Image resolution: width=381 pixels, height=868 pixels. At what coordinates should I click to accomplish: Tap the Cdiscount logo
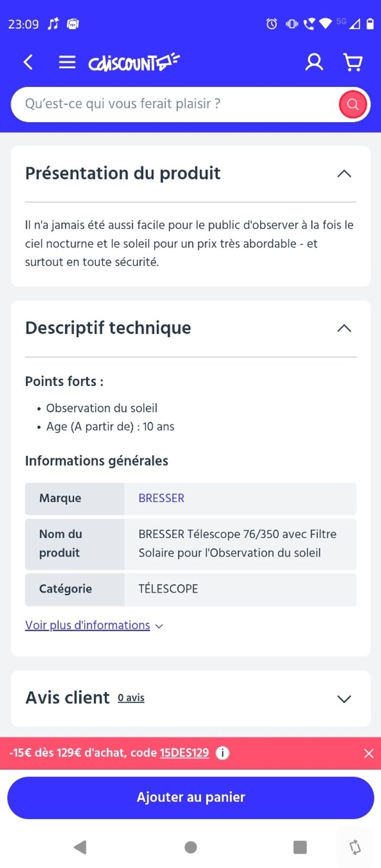[134, 63]
